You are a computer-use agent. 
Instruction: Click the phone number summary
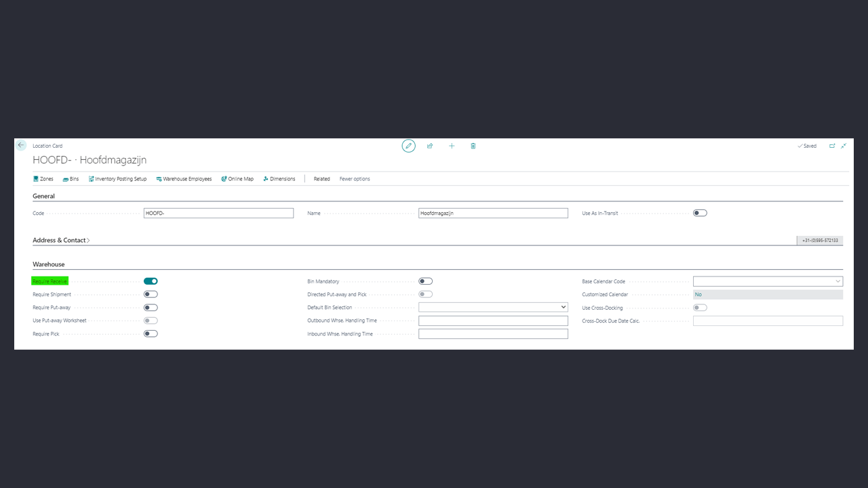tap(820, 241)
